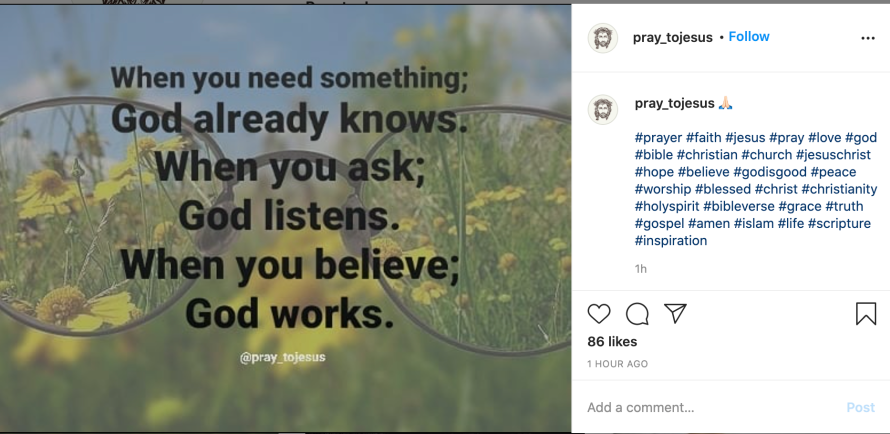Open the 1 HOUR AGO timestamp

(x=617, y=364)
